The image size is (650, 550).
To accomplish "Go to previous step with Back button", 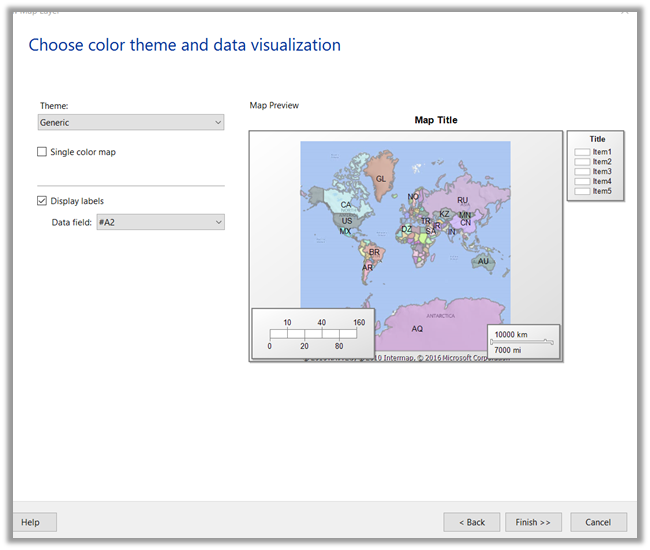I will [x=472, y=522].
